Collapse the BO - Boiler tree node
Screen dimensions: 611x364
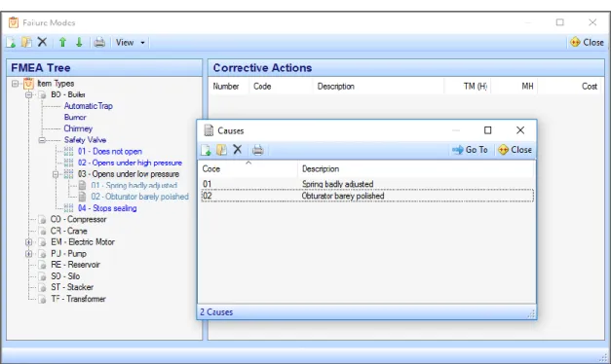pos(28,94)
